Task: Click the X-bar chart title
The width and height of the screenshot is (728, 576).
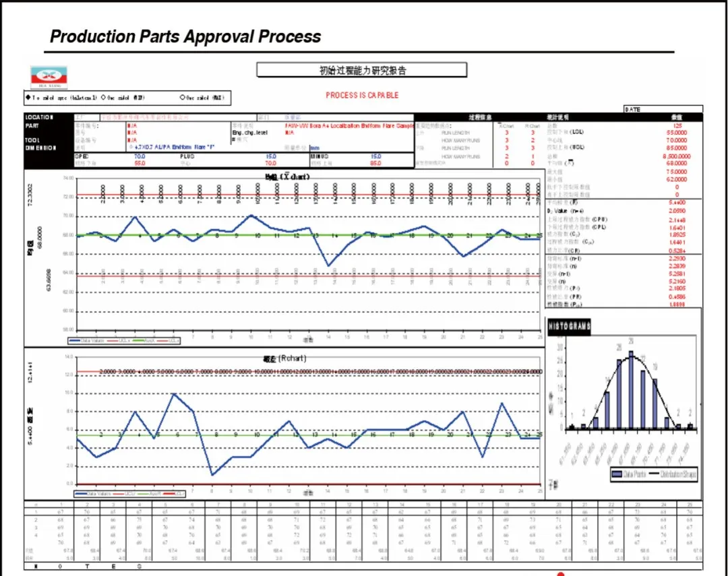Action: pos(288,177)
